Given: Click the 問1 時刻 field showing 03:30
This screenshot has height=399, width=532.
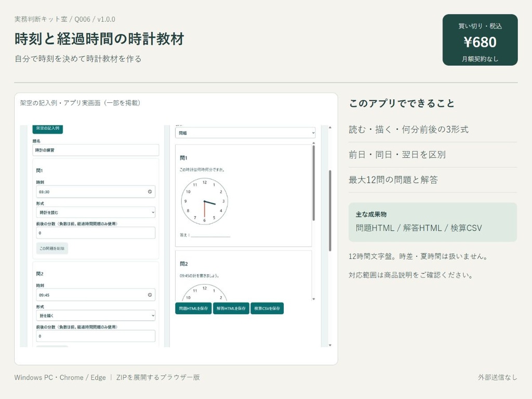Looking at the screenshot, I should [x=96, y=192].
